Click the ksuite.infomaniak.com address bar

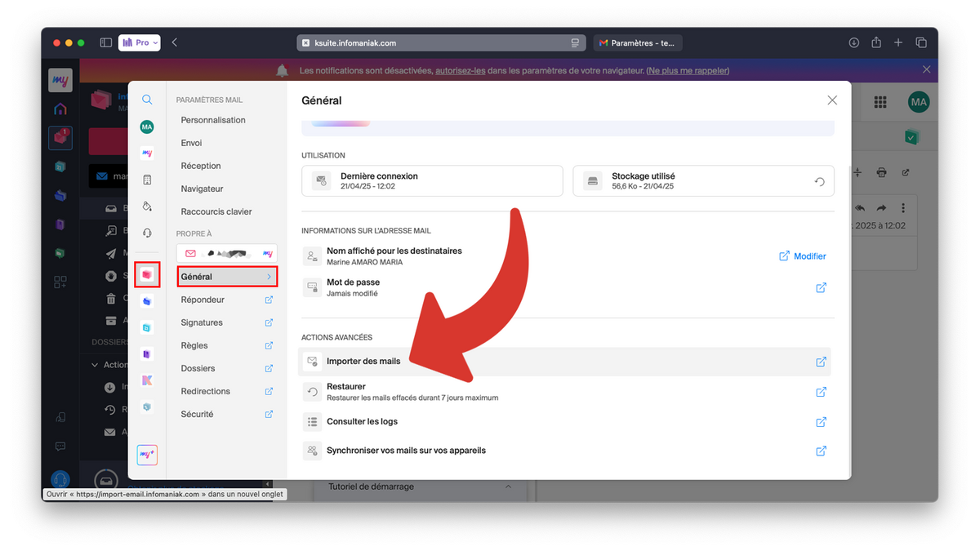pos(441,42)
